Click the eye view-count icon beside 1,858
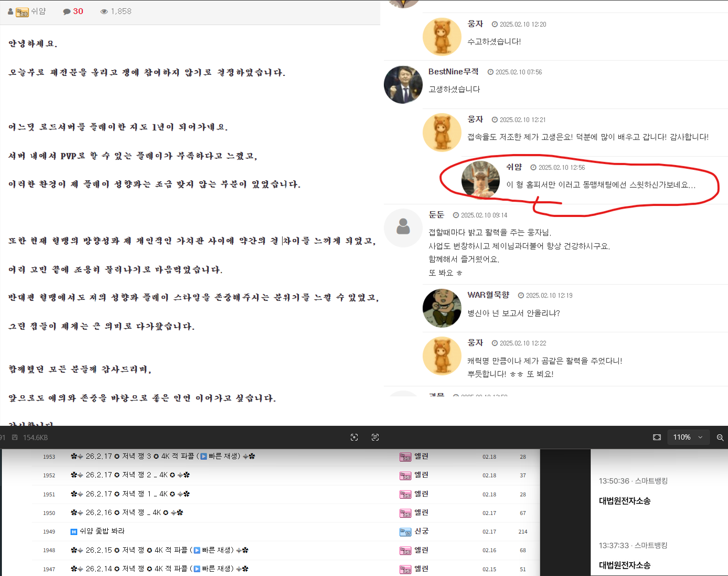Screen dimensions: 728x576 (104, 11)
